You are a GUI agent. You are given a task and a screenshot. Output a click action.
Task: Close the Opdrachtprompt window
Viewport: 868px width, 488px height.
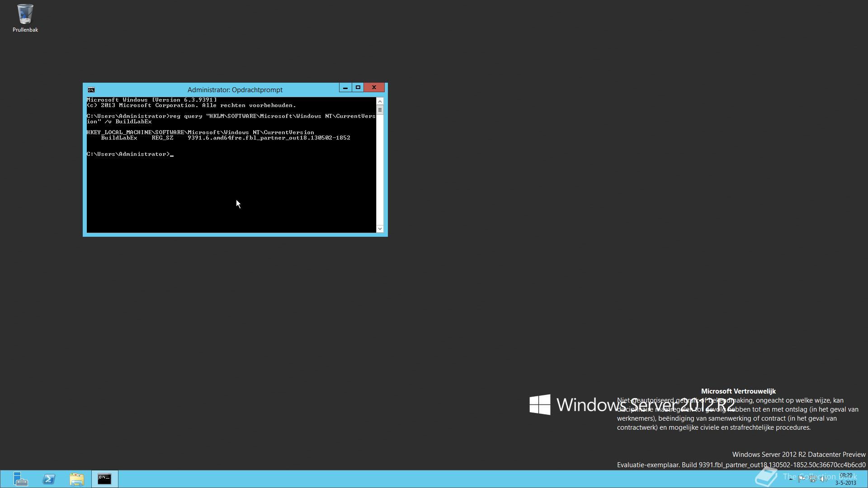point(374,88)
